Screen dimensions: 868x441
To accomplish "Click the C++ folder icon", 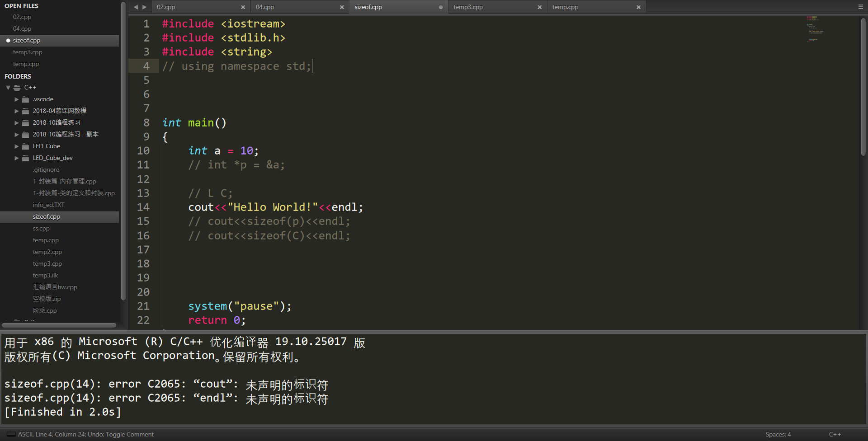I will pyautogui.click(x=17, y=88).
